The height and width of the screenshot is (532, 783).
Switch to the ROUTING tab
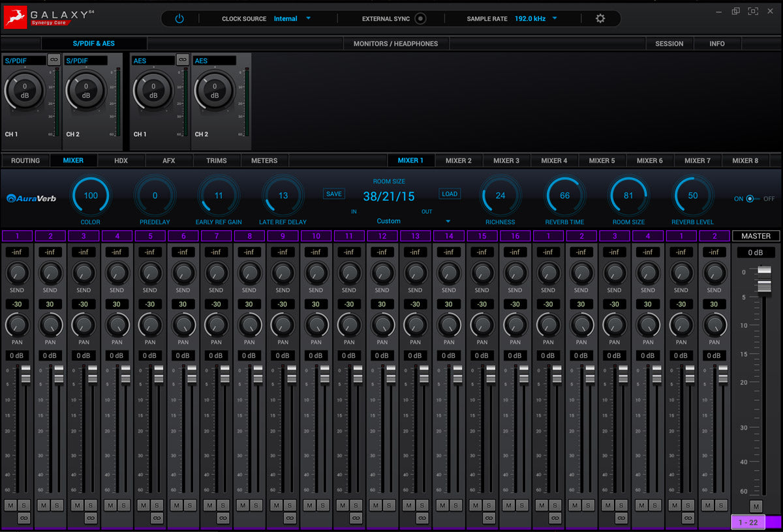pos(25,160)
